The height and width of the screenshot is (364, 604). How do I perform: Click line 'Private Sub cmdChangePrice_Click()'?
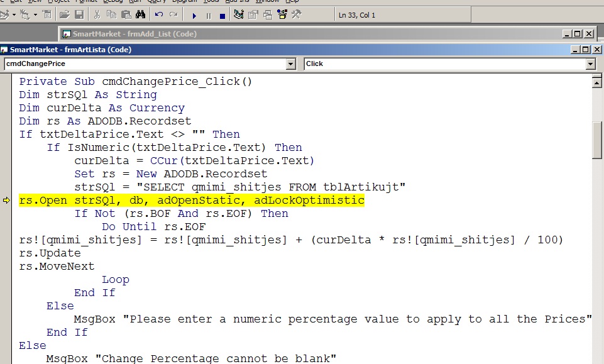pos(136,82)
